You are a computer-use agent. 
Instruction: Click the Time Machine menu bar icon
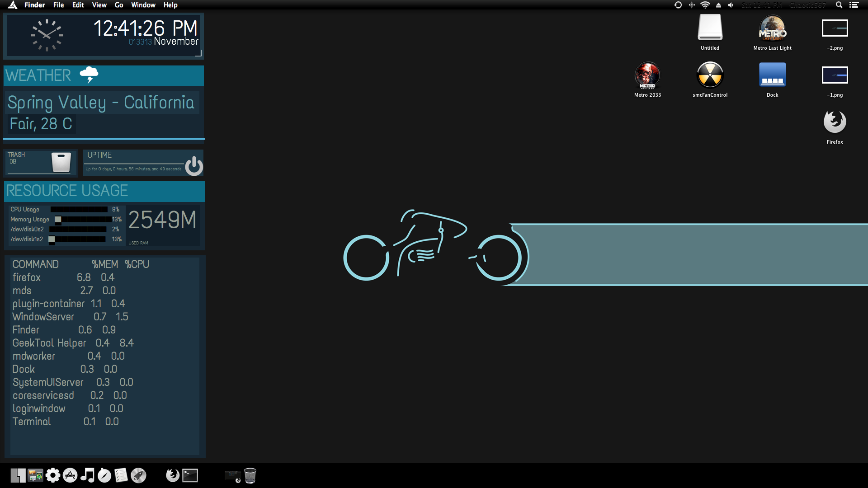pyautogui.click(x=678, y=5)
